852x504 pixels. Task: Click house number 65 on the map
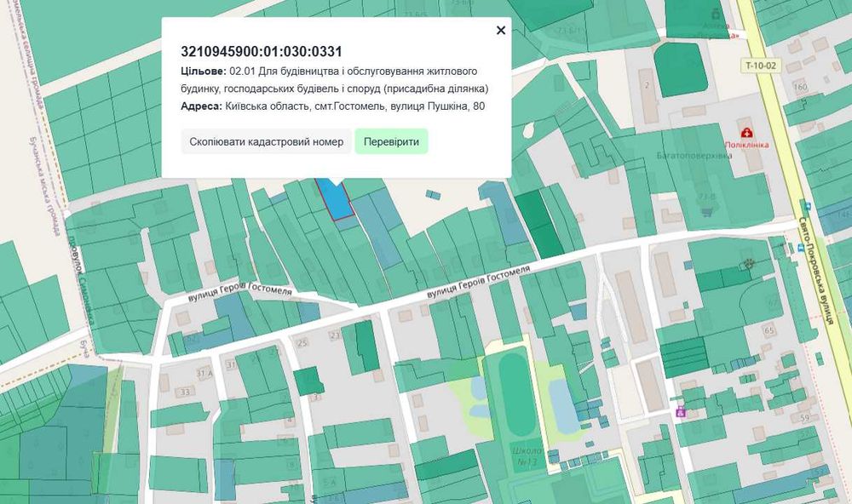coord(769,330)
